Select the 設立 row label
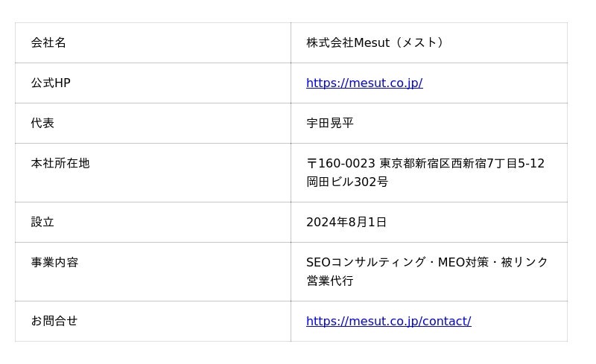 tap(42, 223)
